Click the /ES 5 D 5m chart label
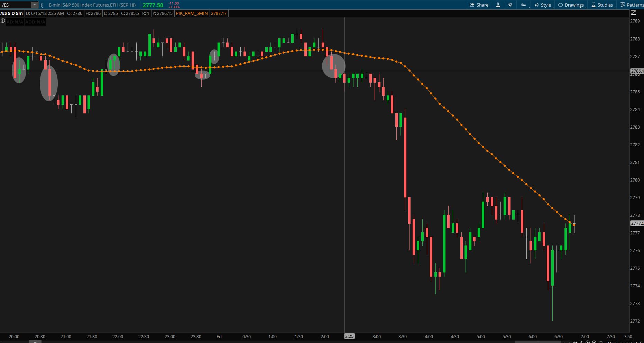This screenshot has width=644, height=343. pyautogui.click(x=12, y=13)
